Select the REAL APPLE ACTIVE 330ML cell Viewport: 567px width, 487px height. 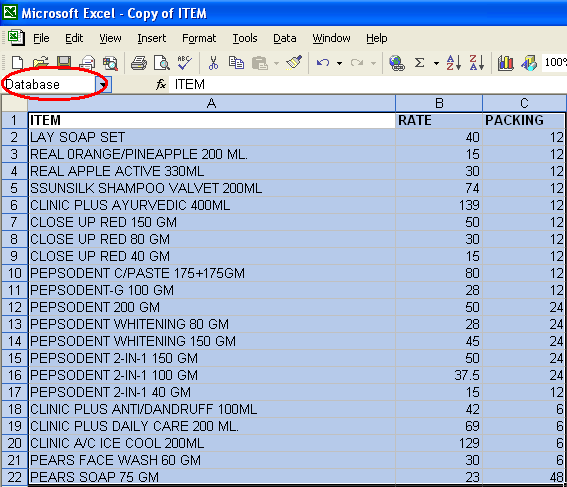click(212, 171)
